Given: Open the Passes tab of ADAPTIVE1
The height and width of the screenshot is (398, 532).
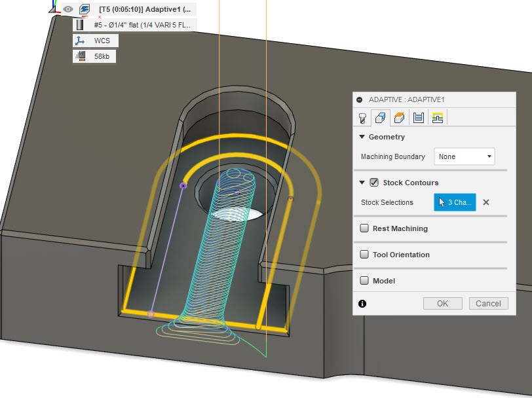Looking at the screenshot, I should [419, 118].
